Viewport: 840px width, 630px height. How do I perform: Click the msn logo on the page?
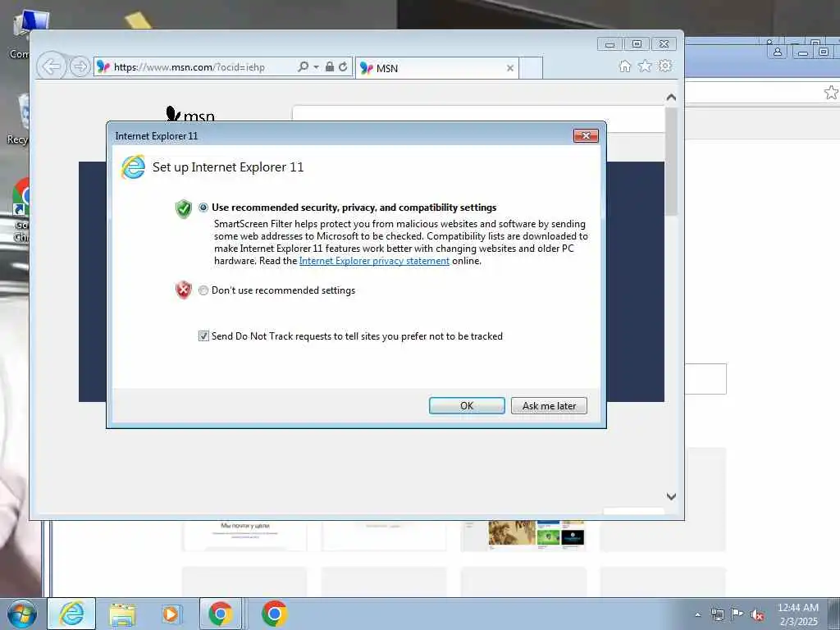[x=190, y=114]
